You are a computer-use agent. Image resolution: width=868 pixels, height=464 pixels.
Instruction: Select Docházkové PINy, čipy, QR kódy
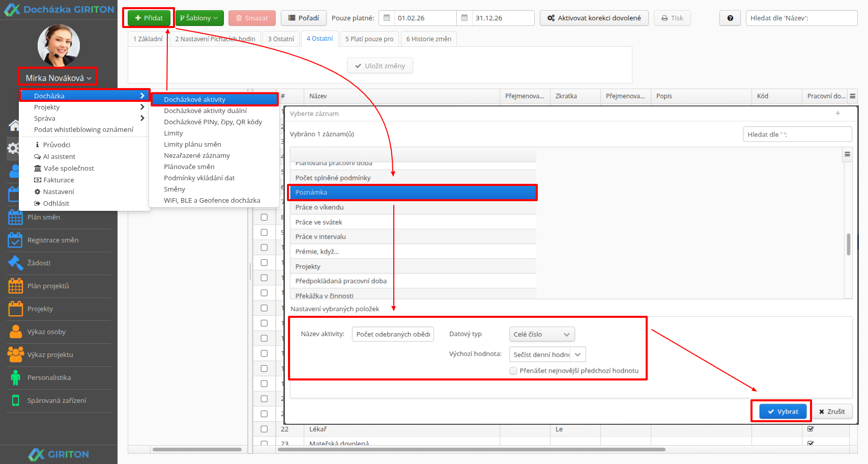click(x=213, y=122)
